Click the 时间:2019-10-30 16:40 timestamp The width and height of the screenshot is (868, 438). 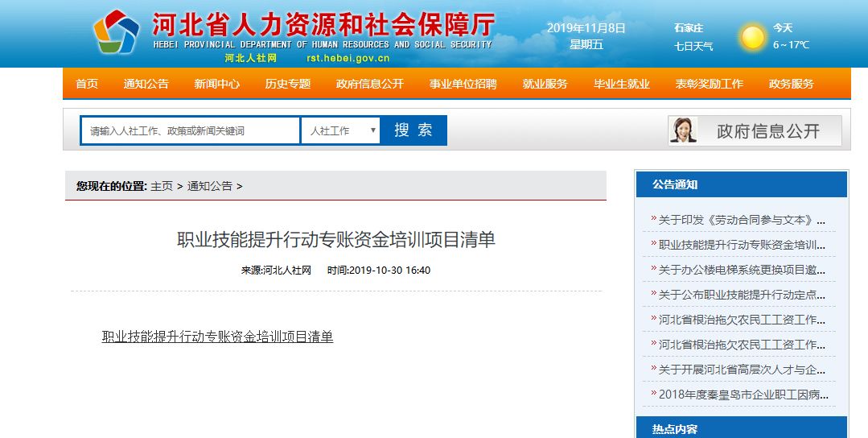(x=379, y=271)
